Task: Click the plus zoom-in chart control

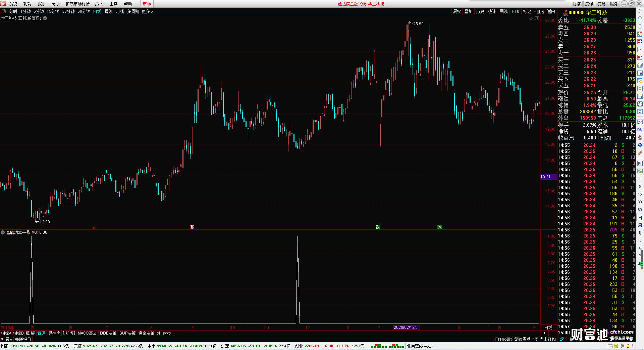Action: tap(544, 333)
